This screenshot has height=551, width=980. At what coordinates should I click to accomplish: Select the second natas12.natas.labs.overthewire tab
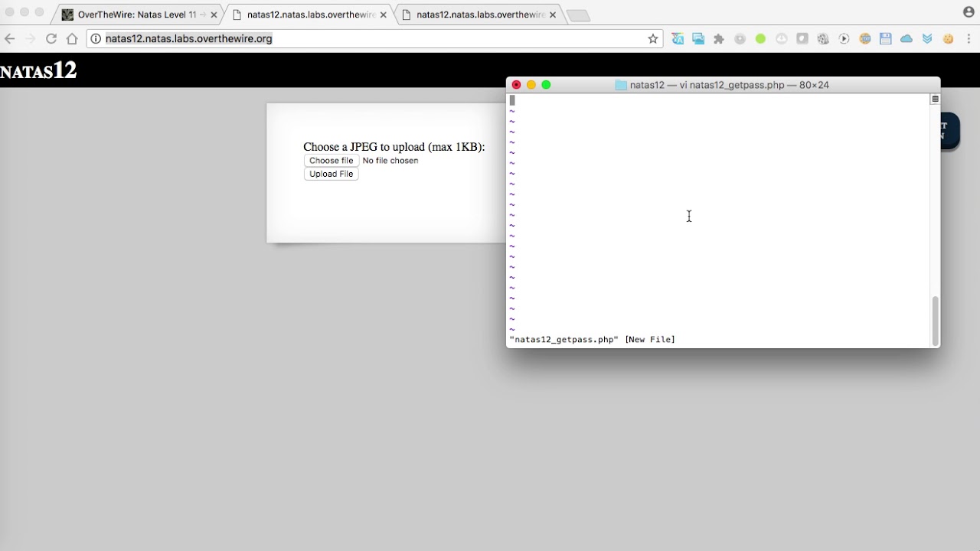310,15
